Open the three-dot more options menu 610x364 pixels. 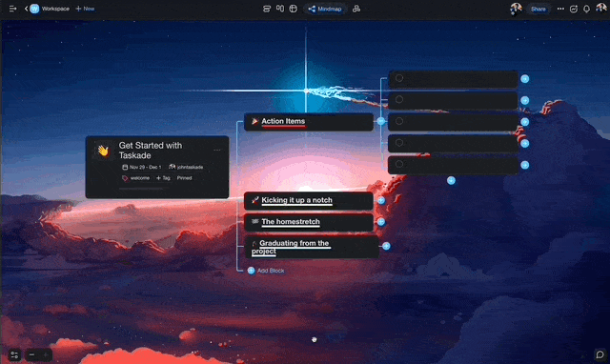coord(560,9)
